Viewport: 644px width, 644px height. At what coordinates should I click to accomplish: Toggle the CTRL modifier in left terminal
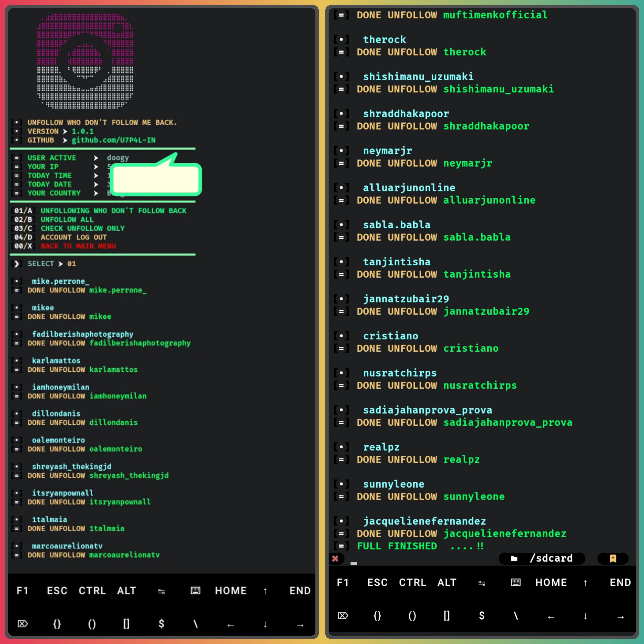coord(92,591)
